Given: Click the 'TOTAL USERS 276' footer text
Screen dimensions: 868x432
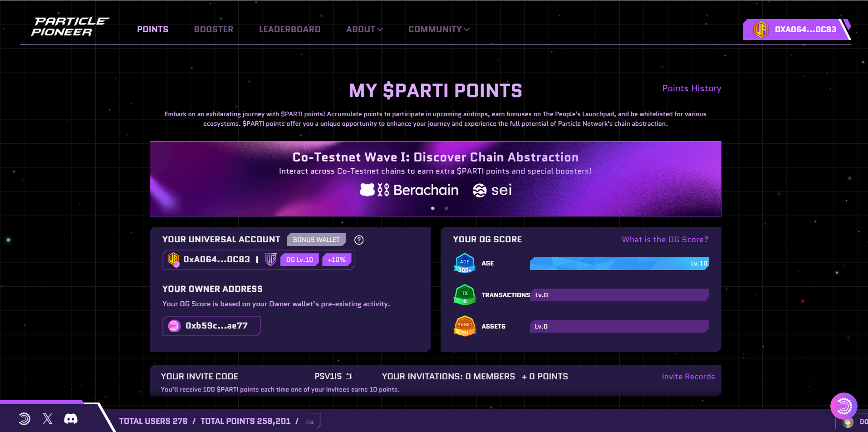Looking at the screenshot, I should pos(153,421).
